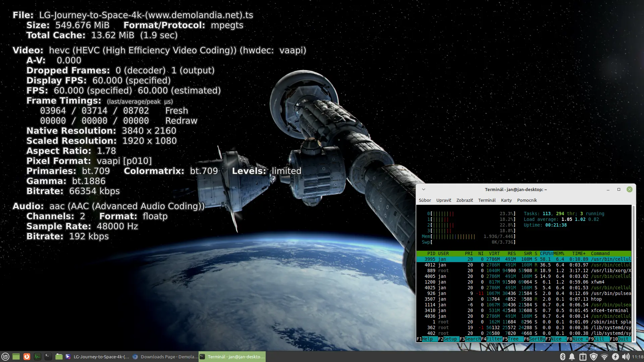Click the video Bitrate 66354 kbps stat
Screen dimensions: 644x362
[x=73, y=191]
